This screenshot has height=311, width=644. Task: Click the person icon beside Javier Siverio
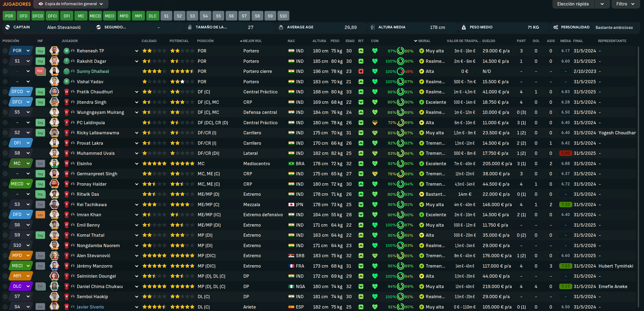click(x=73, y=307)
